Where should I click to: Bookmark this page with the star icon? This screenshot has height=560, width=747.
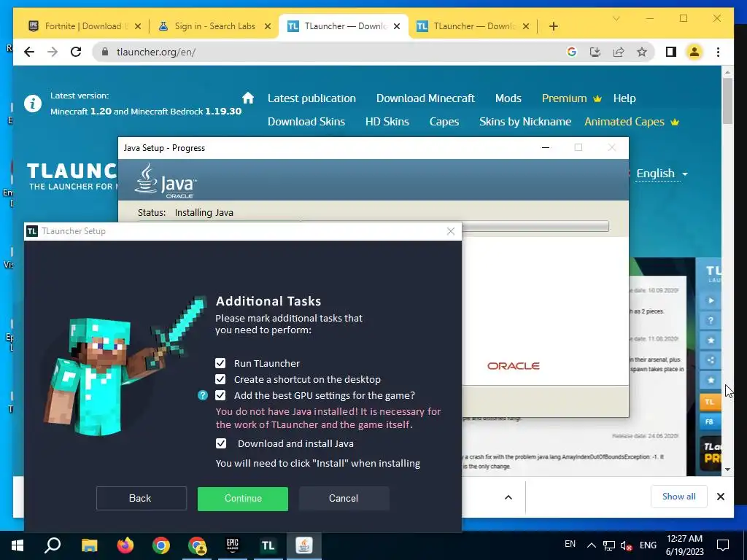(x=642, y=52)
